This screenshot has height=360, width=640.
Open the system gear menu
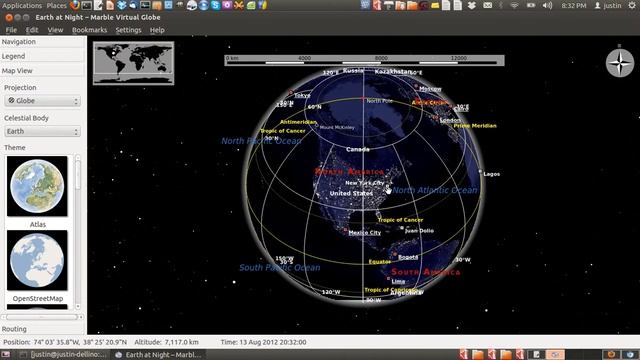(x=632, y=5)
